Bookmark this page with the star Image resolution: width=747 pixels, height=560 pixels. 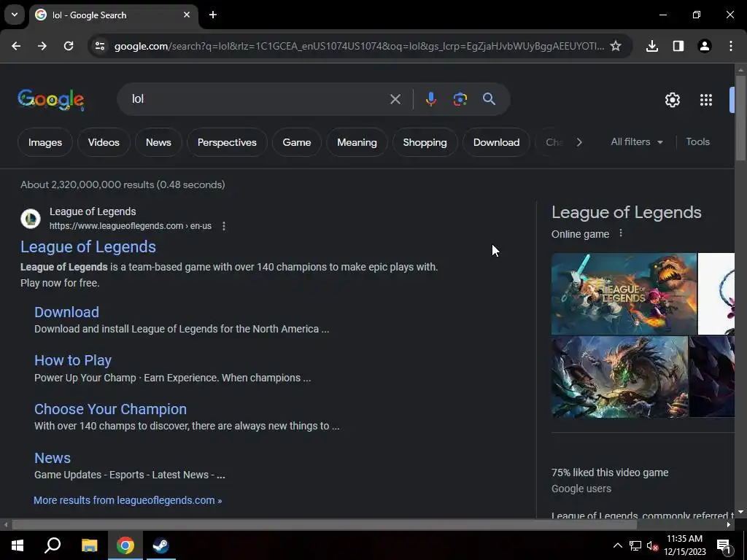[616, 46]
